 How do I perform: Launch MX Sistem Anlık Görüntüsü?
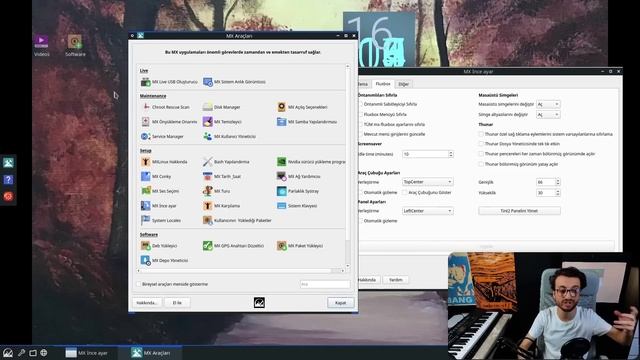pos(234,82)
